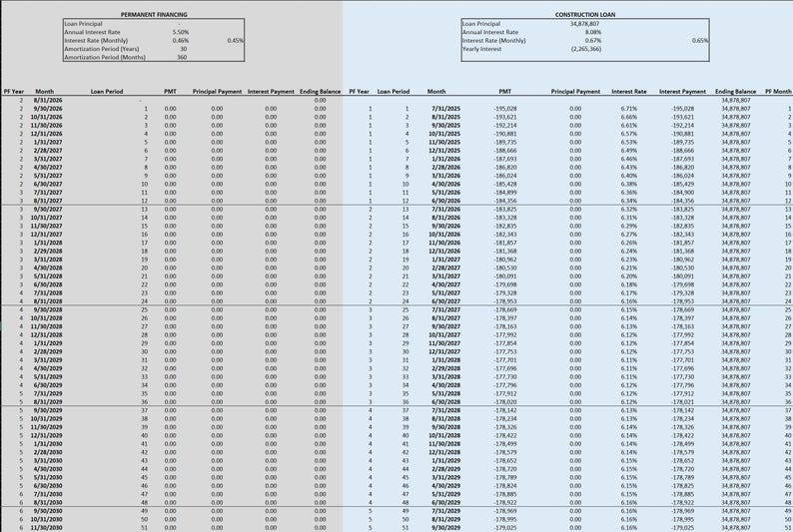Select the "PF Month" column header
793x532 pixels.
click(x=778, y=92)
